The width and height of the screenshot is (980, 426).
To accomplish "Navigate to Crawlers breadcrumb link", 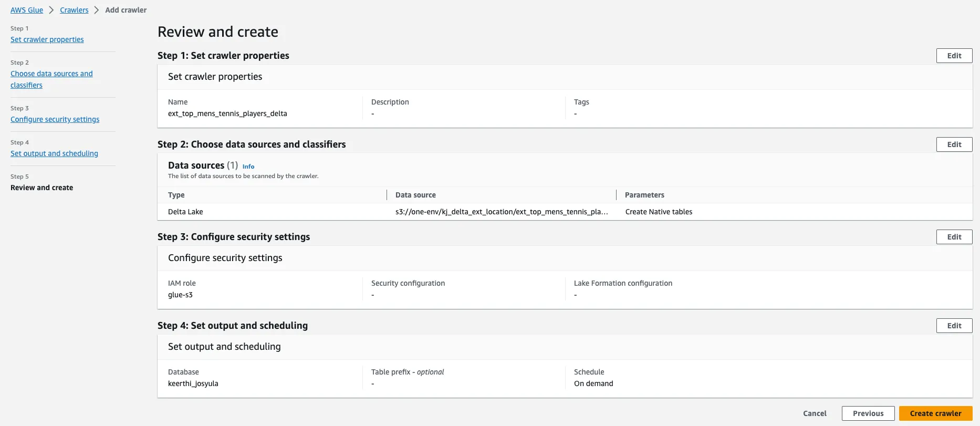I will (74, 10).
